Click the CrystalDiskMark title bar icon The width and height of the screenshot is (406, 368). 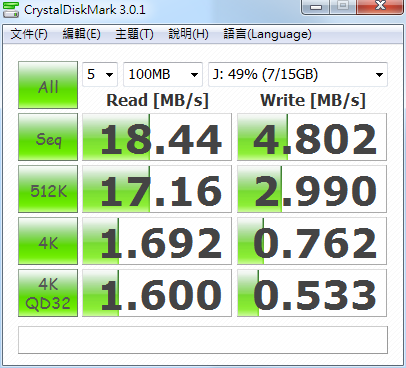10,9
